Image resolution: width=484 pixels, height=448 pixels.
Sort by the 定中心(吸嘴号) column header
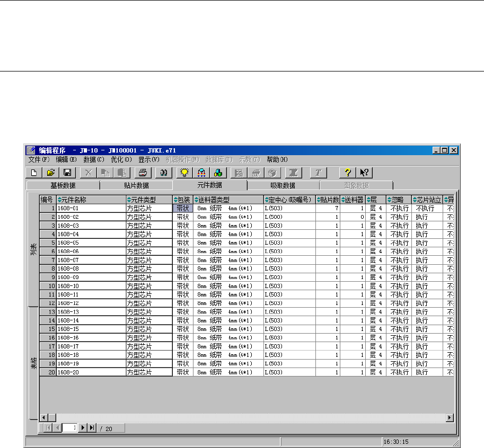(289, 200)
